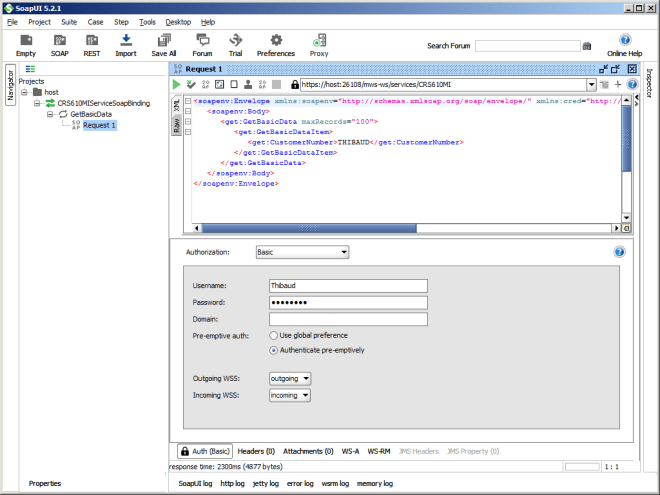Select the Use global preference radio button

(x=274, y=335)
